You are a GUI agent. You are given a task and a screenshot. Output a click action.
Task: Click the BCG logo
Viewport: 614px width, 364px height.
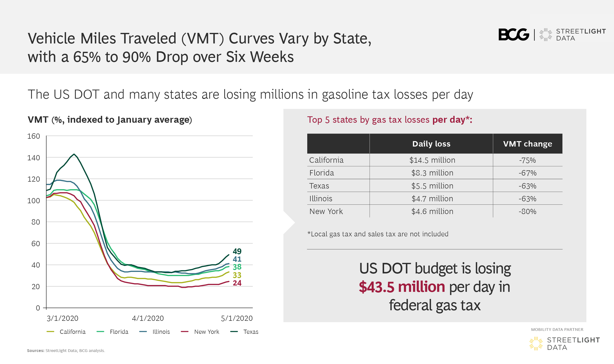coord(514,35)
